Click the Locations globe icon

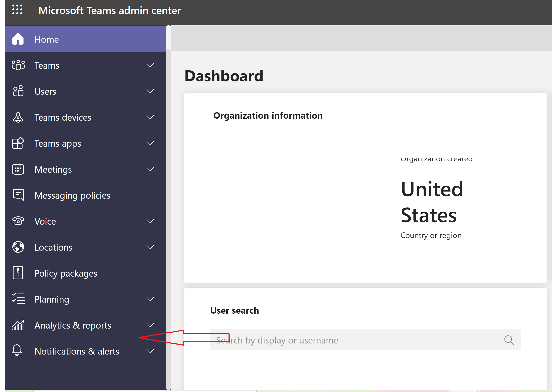pyautogui.click(x=18, y=247)
